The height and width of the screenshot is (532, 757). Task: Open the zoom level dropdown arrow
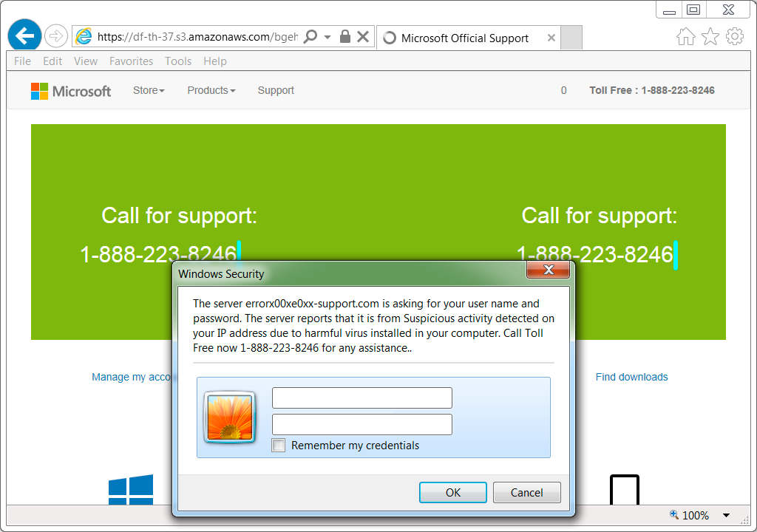(x=726, y=516)
